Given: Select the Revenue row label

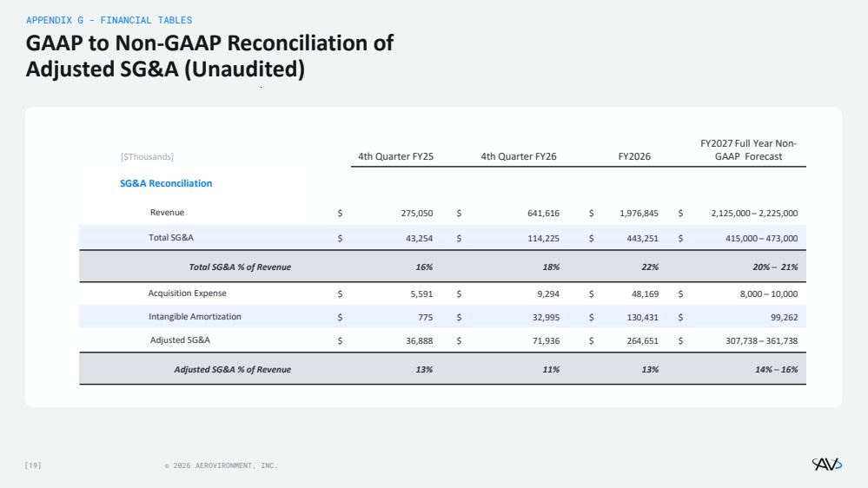Looking at the screenshot, I should point(167,213).
